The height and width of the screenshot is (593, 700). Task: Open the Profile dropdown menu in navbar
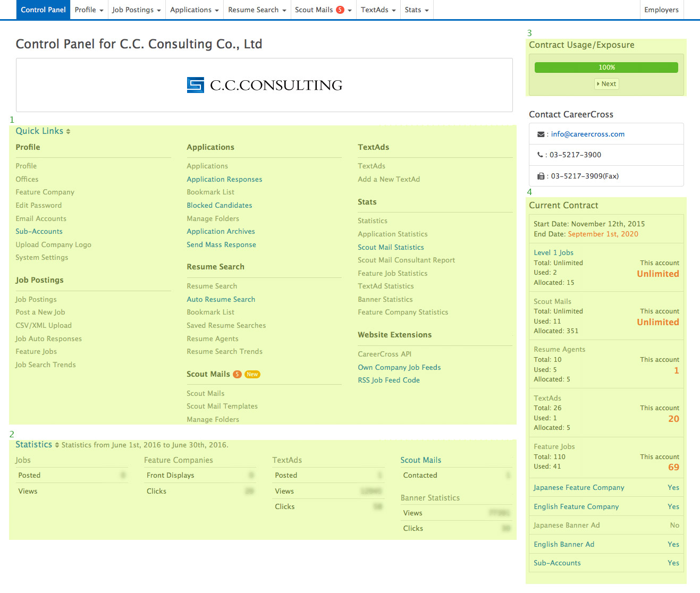tap(89, 10)
